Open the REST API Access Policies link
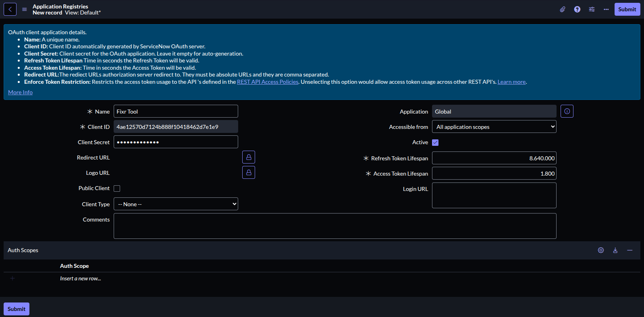644x317 pixels. click(268, 82)
